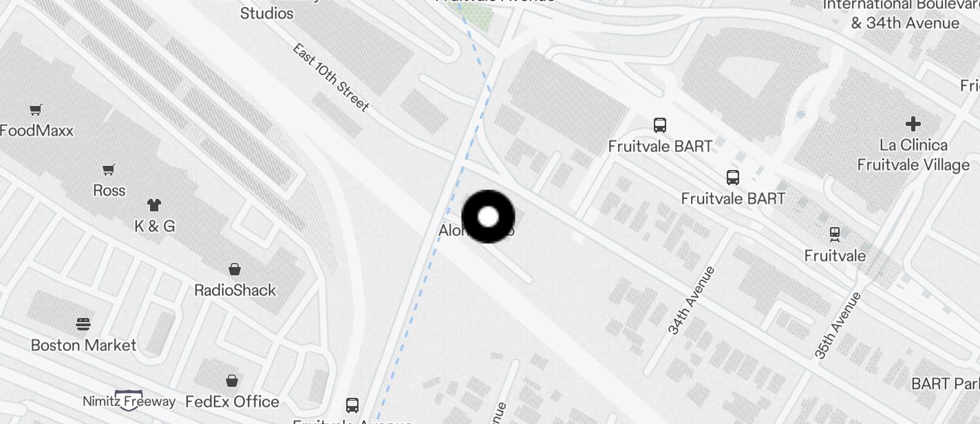Click the 35th Avenue street label
The image size is (980, 424).
(838, 326)
